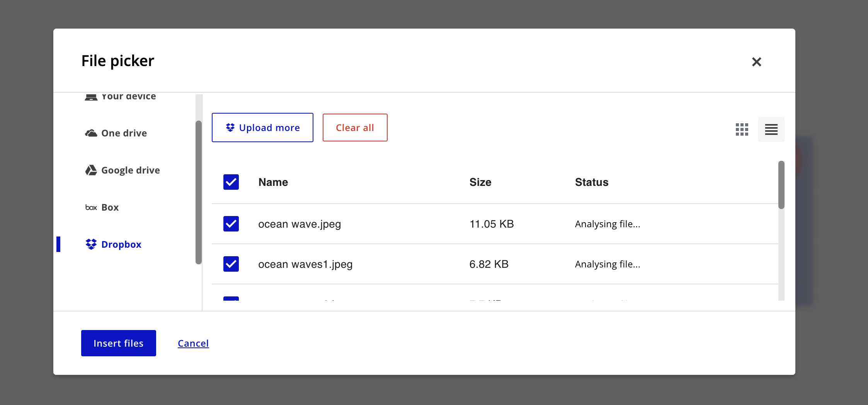Toggle the select-all checkbox in header
The height and width of the screenshot is (405, 868).
(231, 182)
